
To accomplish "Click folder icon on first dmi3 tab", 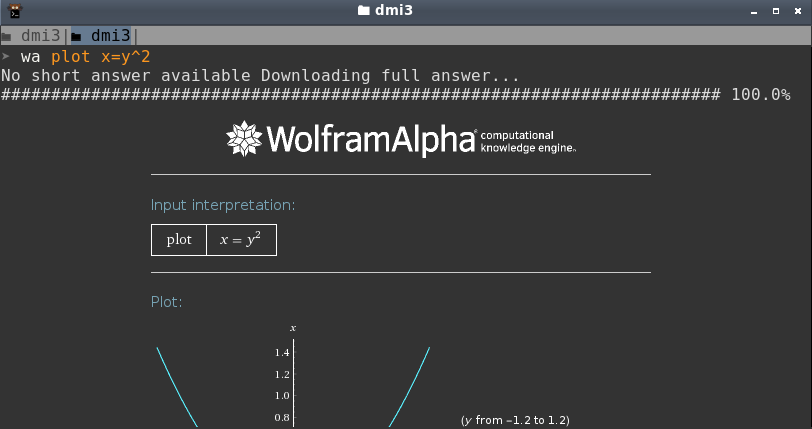I will pos(6,37).
